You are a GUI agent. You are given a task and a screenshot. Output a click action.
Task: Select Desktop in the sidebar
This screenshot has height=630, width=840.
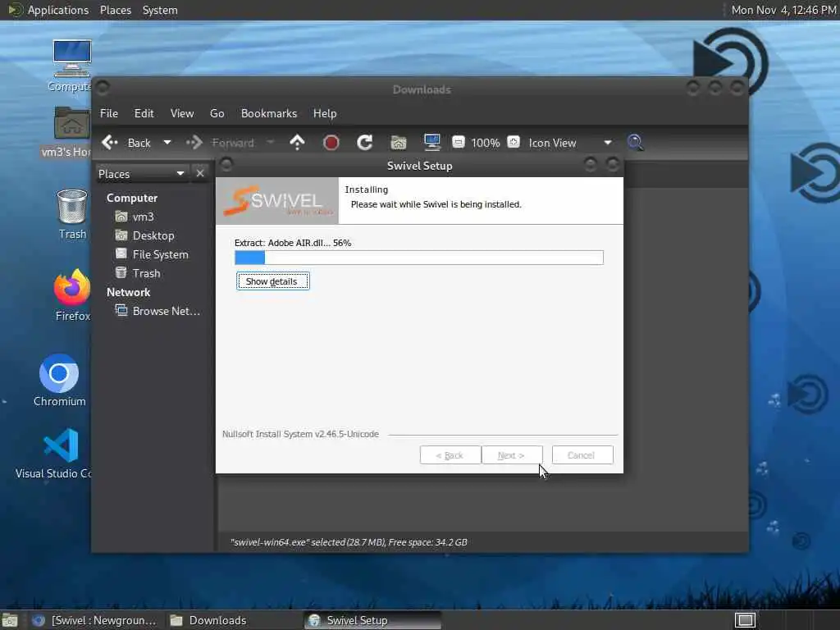click(x=153, y=235)
